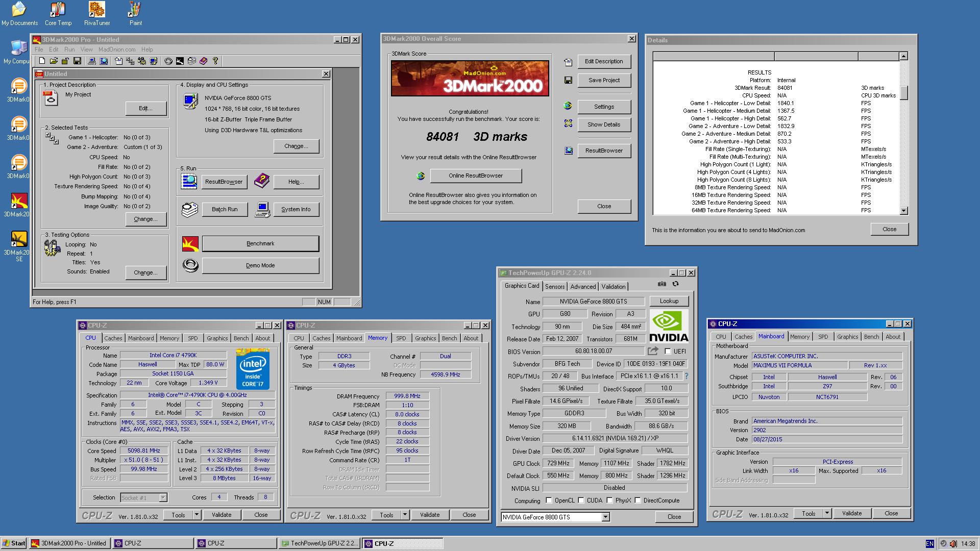Click the Demo Mode button
This screenshot has height=551, width=980.
pos(260,266)
